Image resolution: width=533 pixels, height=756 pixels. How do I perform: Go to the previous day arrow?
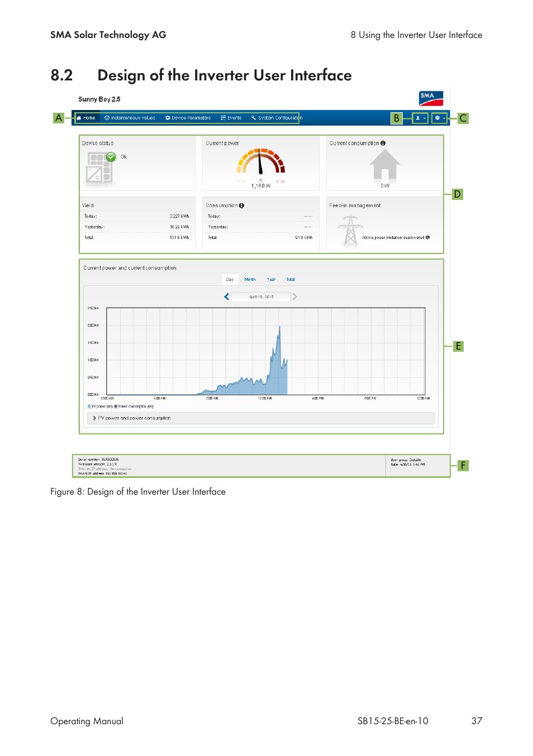[x=226, y=296]
